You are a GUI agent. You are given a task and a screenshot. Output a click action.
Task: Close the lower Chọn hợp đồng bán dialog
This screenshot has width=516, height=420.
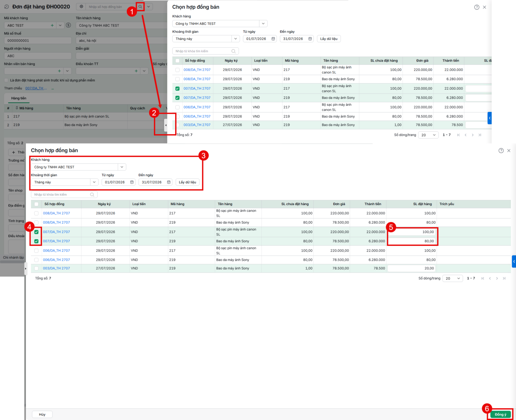click(509, 151)
